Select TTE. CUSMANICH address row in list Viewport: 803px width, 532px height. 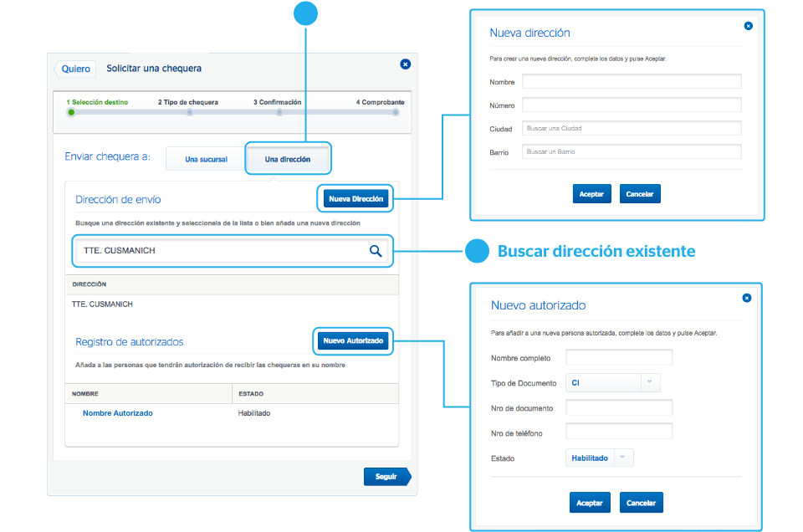(103, 304)
